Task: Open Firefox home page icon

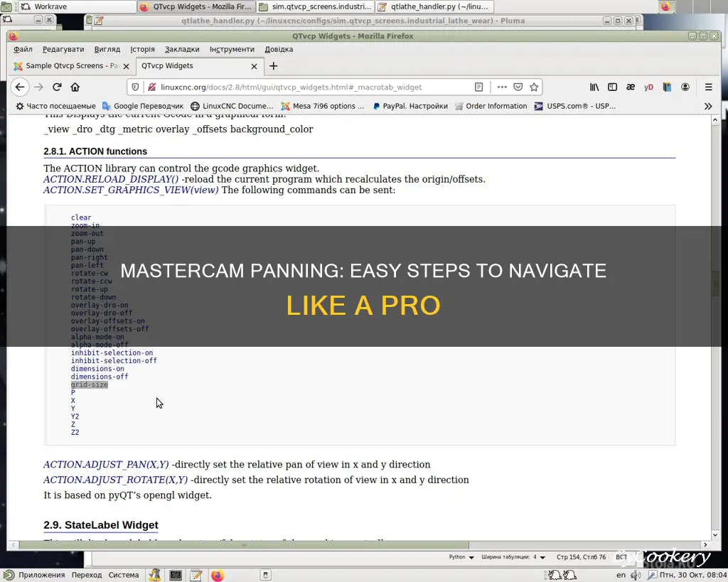Action: click(75, 87)
